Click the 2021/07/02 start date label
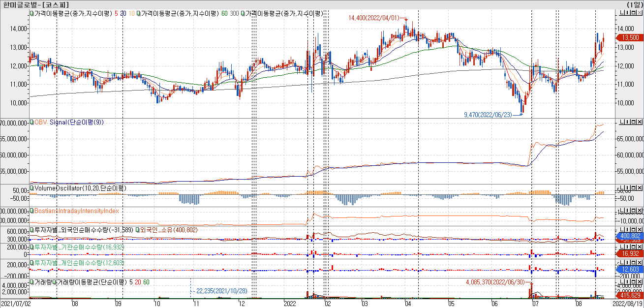 point(16,304)
